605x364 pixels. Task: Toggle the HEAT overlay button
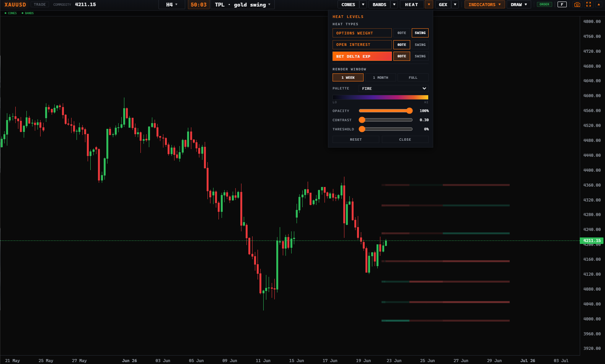click(412, 5)
